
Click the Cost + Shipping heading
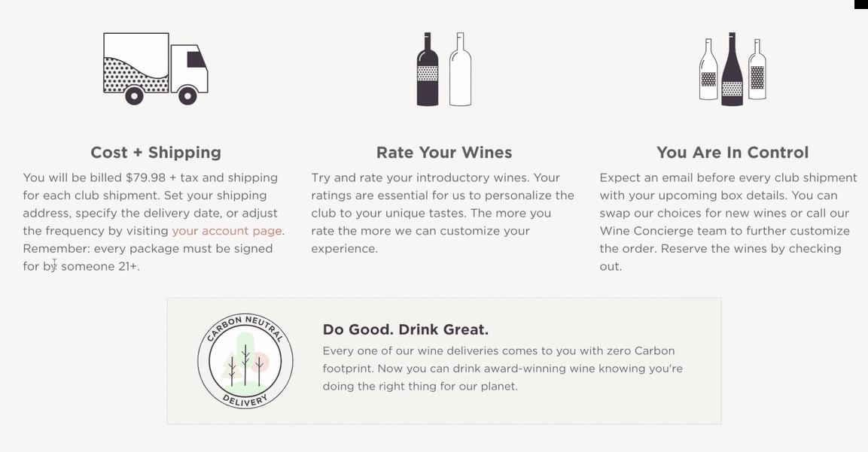click(156, 152)
